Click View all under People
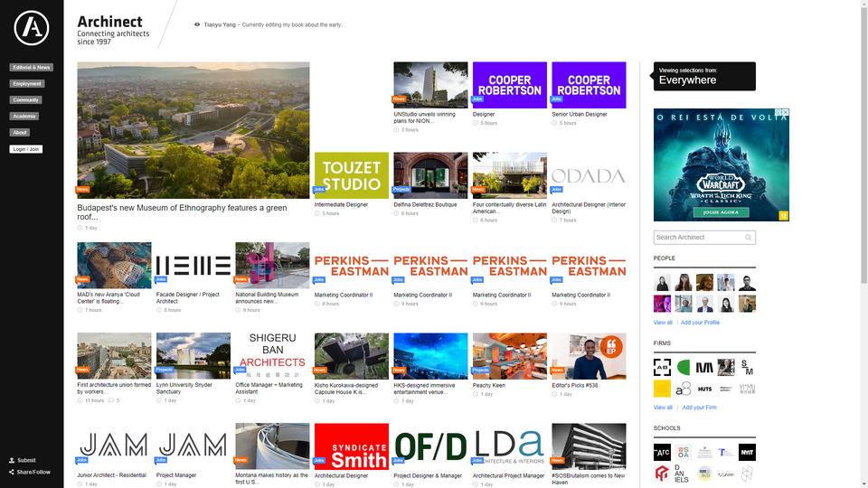 coord(663,323)
